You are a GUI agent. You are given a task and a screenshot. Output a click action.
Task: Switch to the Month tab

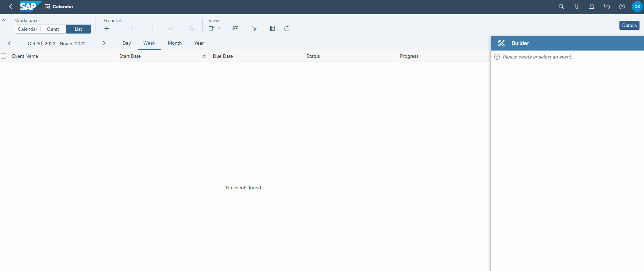click(x=175, y=43)
